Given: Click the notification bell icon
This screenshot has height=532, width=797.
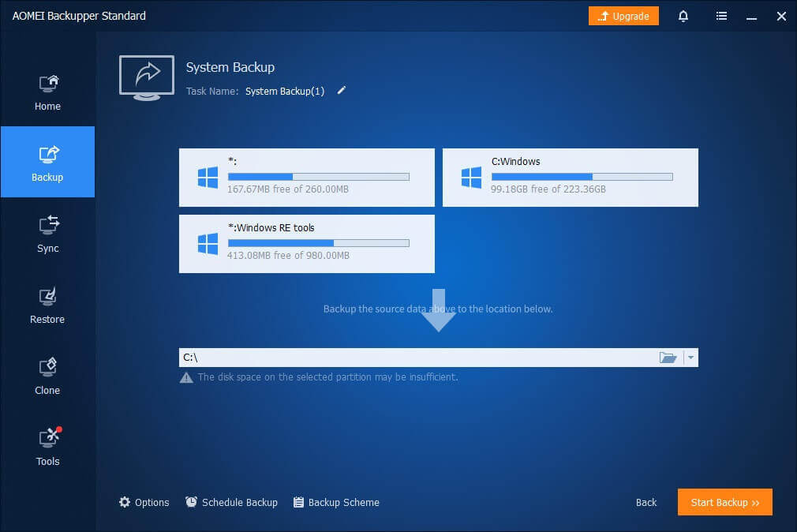Looking at the screenshot, I should pyautogui.click(x=683, y=16).
